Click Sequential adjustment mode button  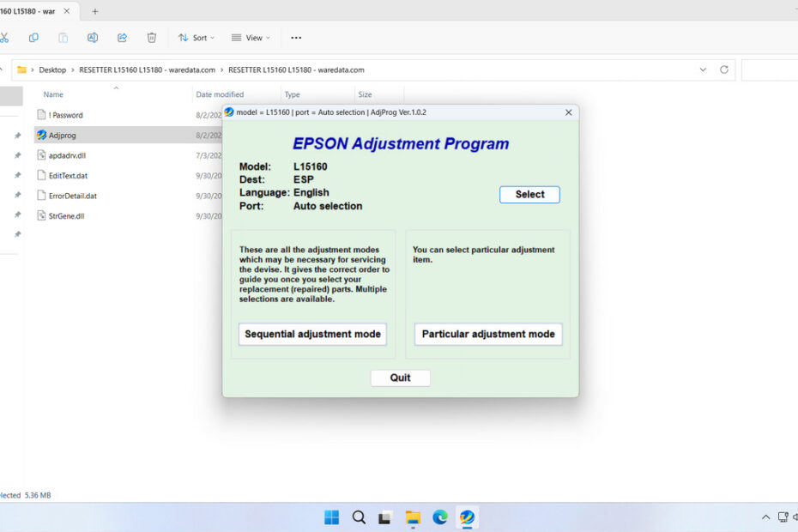coord(312,335)
